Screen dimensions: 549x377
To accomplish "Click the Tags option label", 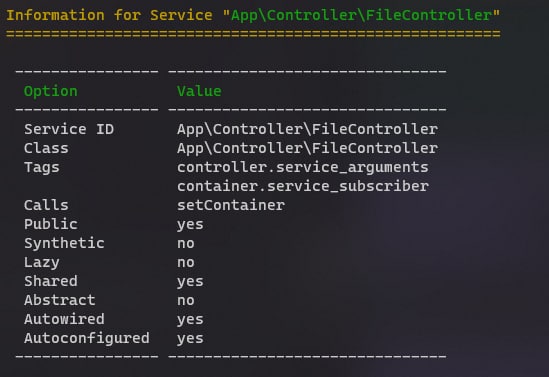I will tap(42, 168).
